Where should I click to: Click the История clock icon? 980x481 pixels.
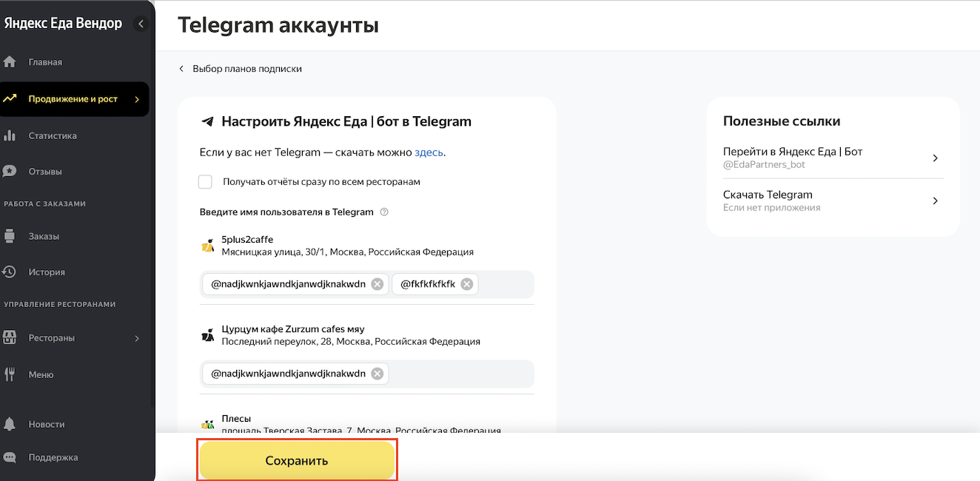[10, 272]
